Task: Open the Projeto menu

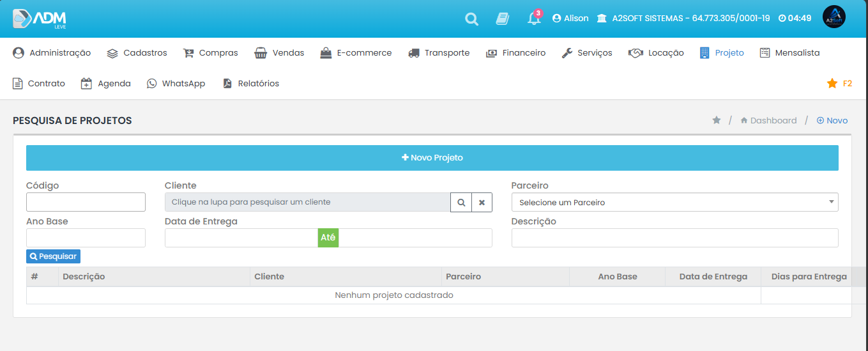Action: pyautogui.click(x=722, y=53)
